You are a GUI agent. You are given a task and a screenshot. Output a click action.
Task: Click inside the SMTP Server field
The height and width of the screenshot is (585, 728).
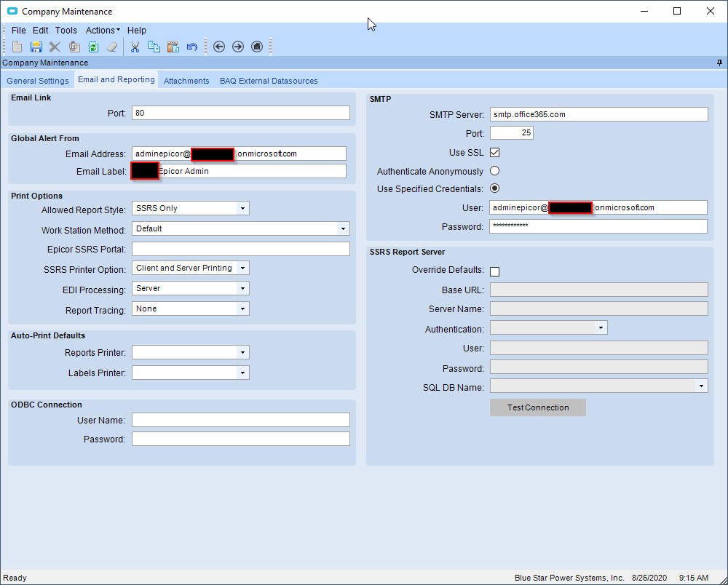pos(598,114)
